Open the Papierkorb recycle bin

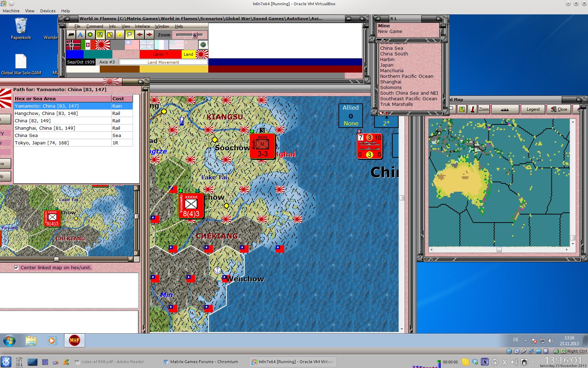point(21,28)
